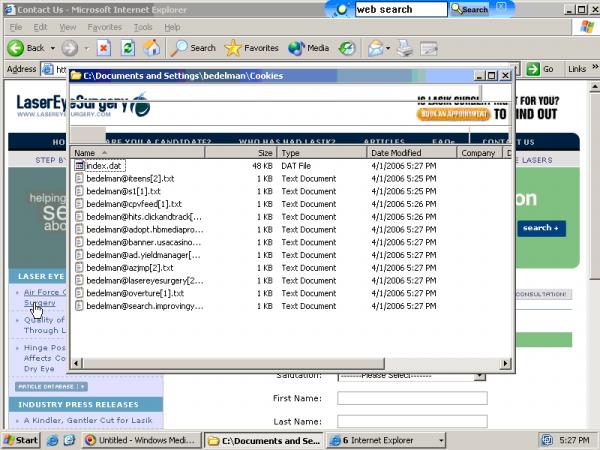Screen dimensions: 600x450
Task: Click the Search button in floating search bar
Action: click(470, 10)
